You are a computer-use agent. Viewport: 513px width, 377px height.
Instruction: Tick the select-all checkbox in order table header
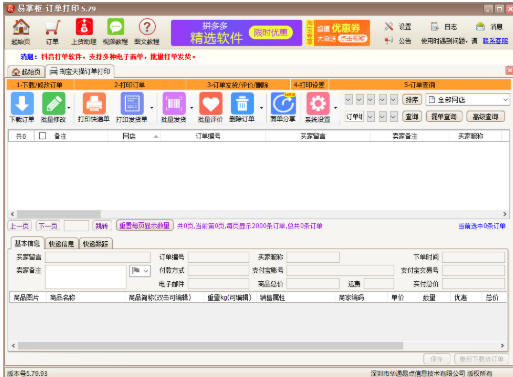coord(42,136)
